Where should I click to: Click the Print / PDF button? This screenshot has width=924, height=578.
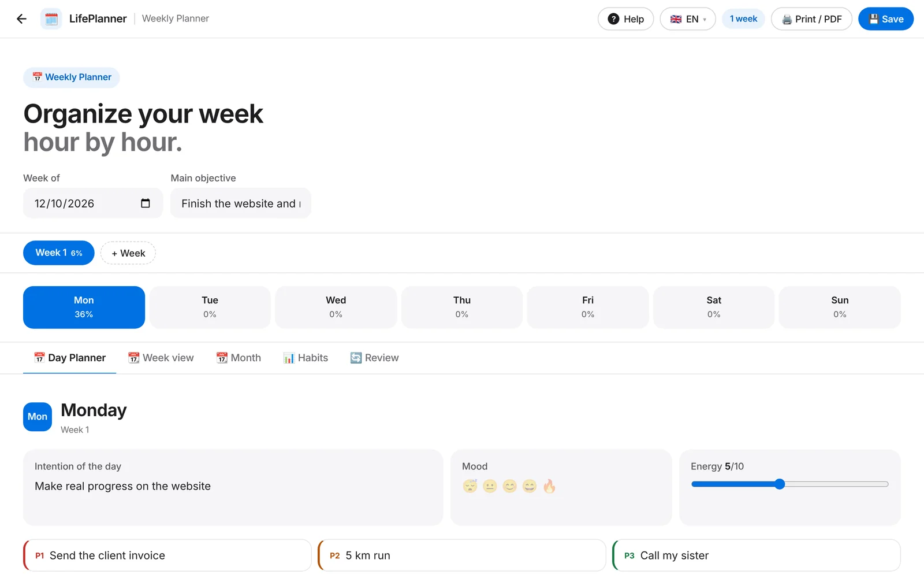coord(811,19)
